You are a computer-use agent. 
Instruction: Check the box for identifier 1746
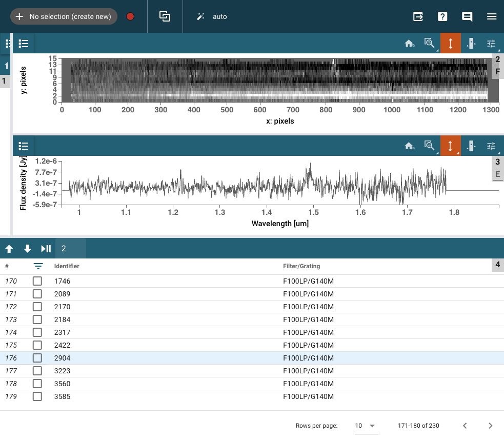point(37,281)
